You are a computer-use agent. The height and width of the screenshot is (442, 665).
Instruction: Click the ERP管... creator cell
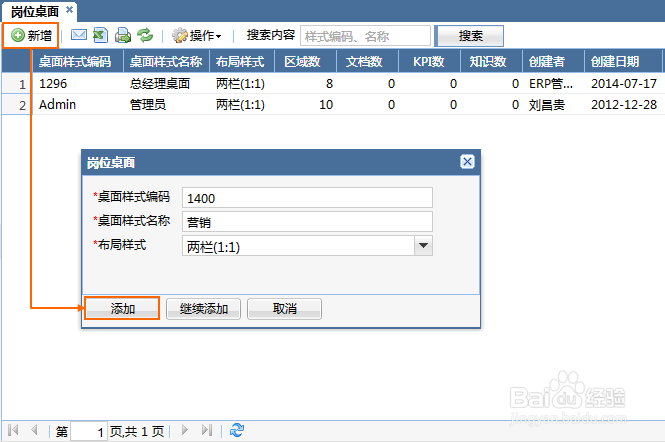click(x=553, y=84)
